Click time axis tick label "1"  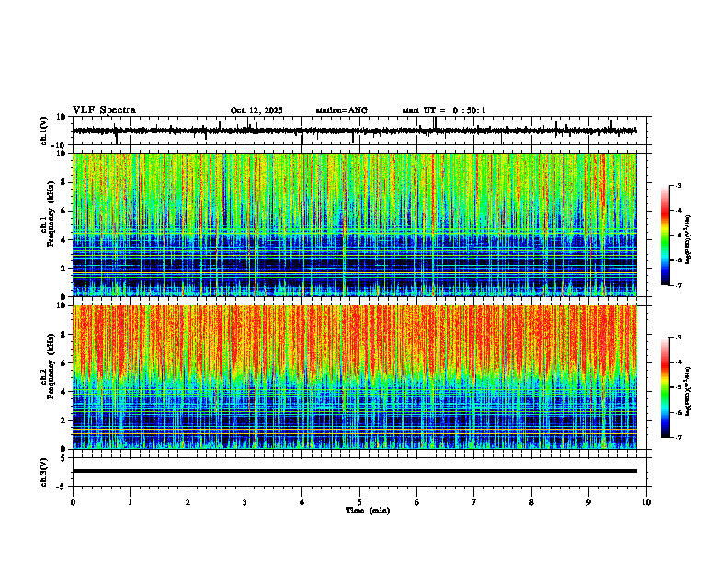tap(130, 502)
